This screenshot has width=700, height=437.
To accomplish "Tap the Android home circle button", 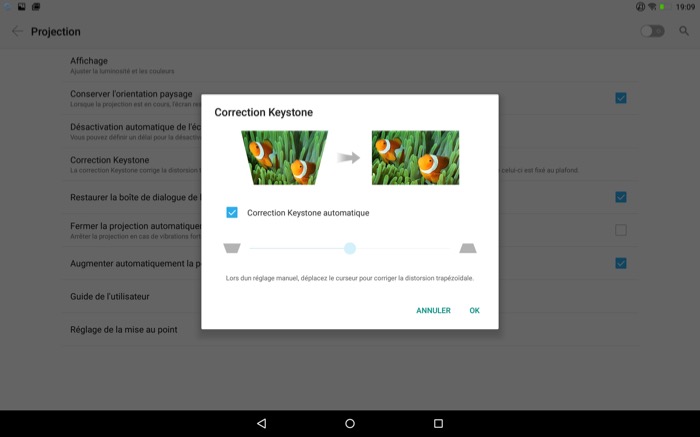I will point(350,423).
